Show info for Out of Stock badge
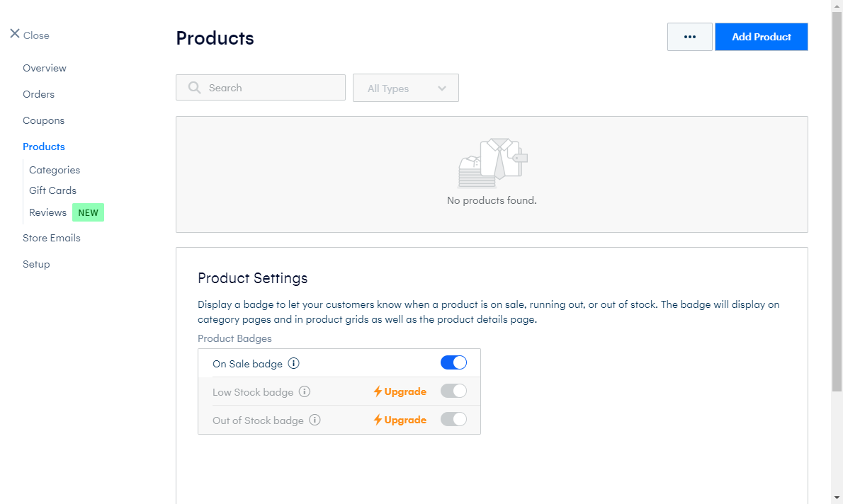 (315, 420)
